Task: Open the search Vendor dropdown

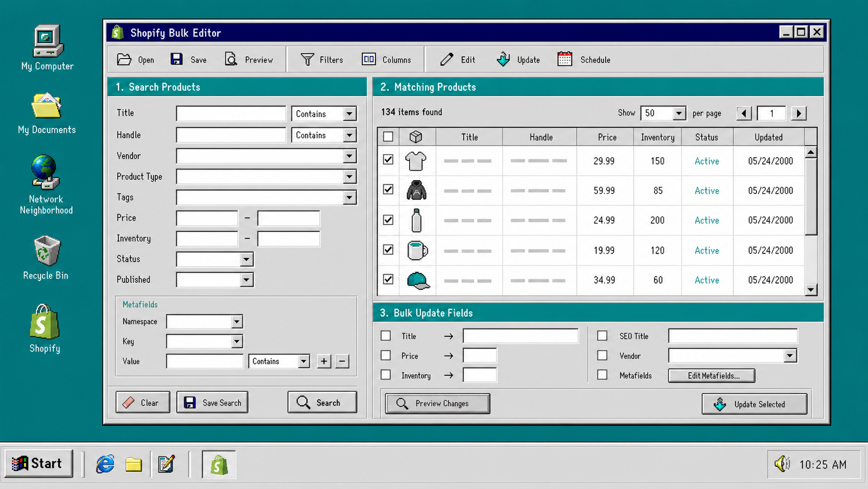Action: point(266,156)
